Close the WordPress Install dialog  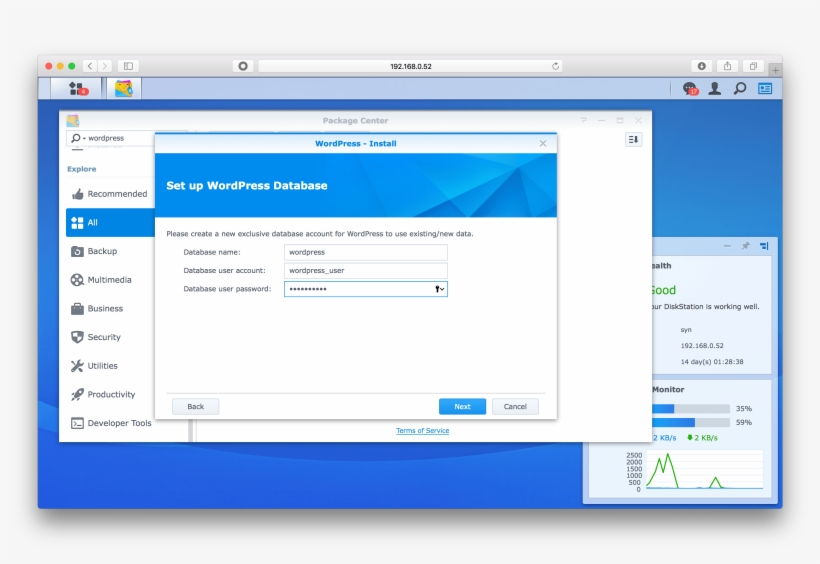click(543, 143)
